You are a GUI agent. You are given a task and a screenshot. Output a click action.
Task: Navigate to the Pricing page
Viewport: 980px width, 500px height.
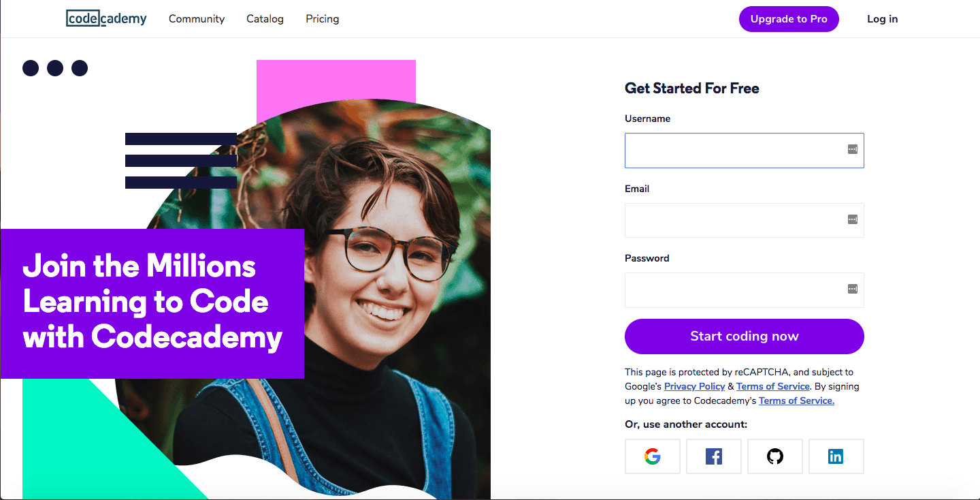click(322, 18)
